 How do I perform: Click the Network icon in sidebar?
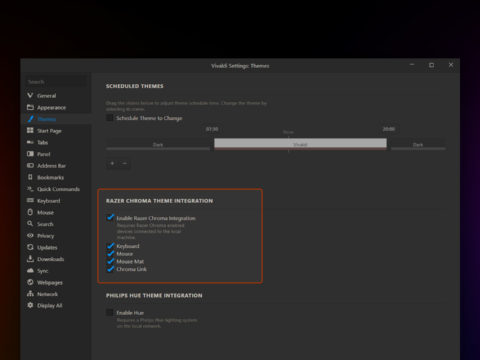pos(30,294)
